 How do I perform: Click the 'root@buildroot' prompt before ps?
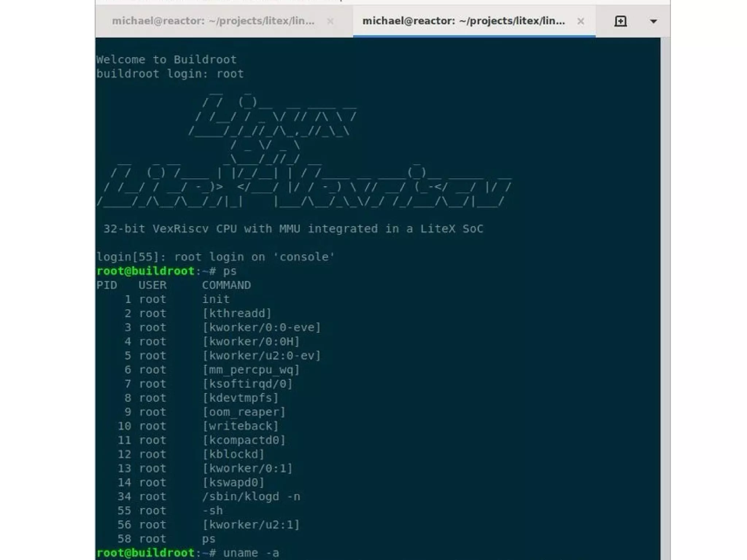pyautogui.click(x=145, y=271)
